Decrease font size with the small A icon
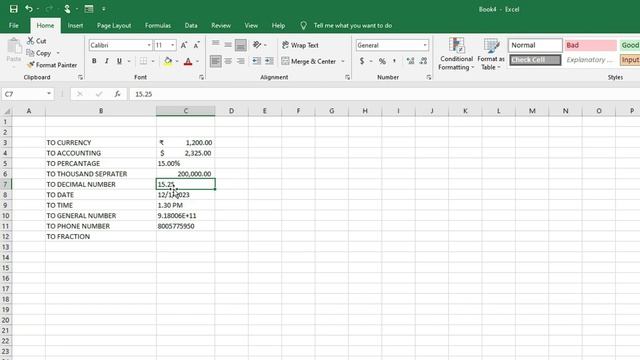640x360 pixels. tap(196, 45)
